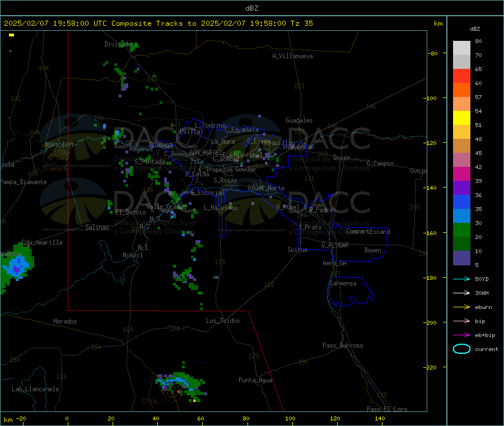Click the 'Los_Toldos' place label
This screenshot has height=426, width=504.
click(x=223, y=321)
